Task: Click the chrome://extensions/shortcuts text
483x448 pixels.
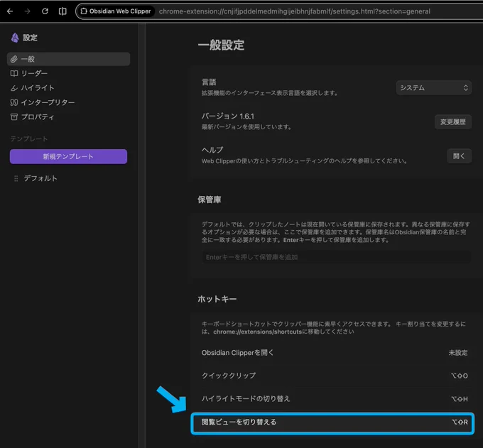Action: (258, 332)
